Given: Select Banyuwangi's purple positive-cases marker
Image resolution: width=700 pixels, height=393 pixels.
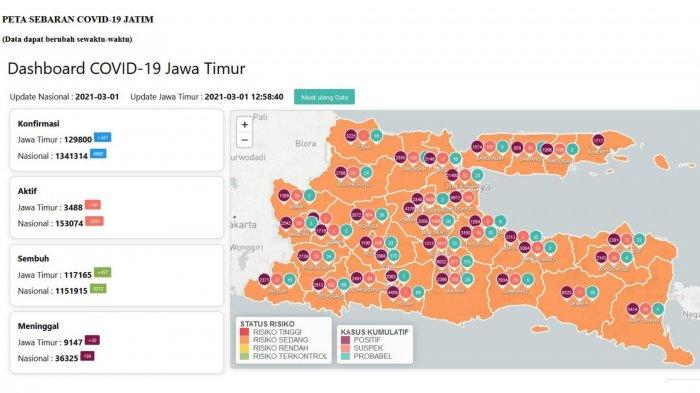Looking at the screenshot, I should 633,309.
